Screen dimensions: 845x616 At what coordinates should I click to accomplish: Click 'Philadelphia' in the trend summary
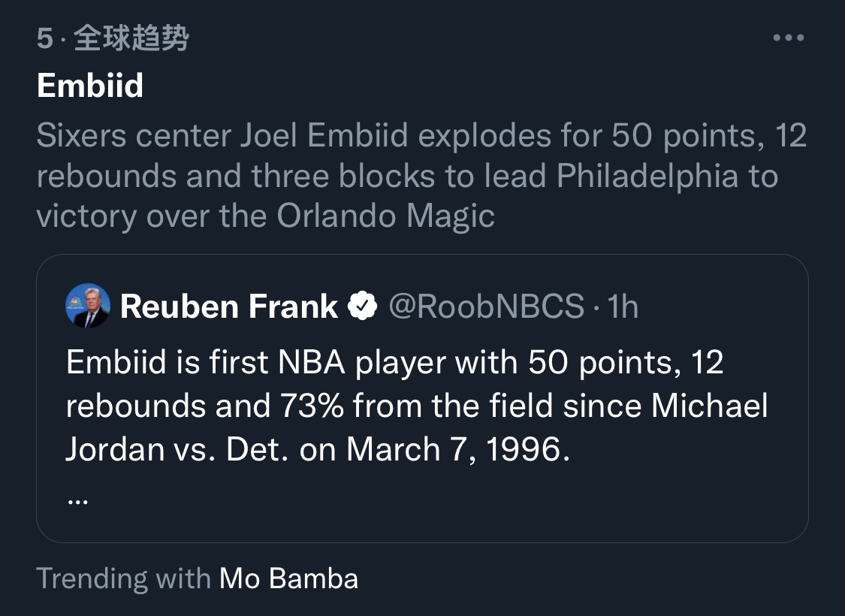pyautogui.click(x=656, y=176)
